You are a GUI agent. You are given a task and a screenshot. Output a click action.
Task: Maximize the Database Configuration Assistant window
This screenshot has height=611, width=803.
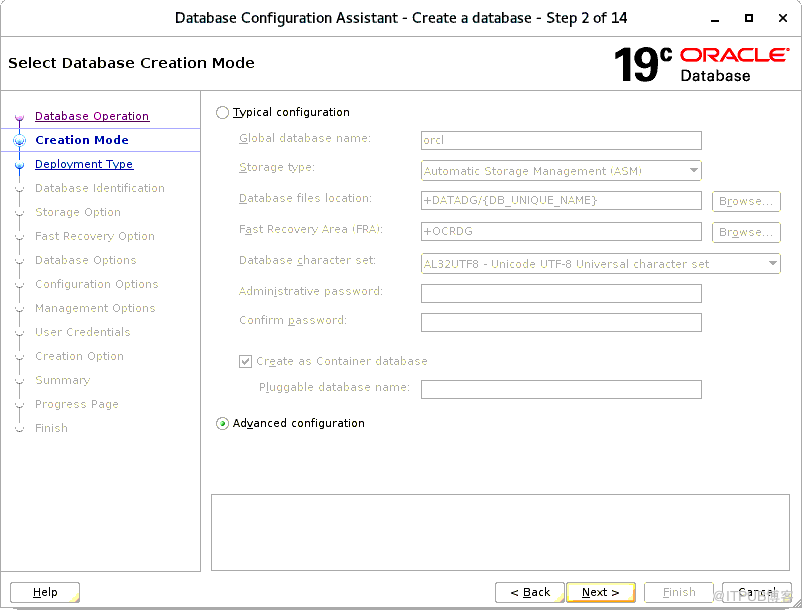click(749, 18)
